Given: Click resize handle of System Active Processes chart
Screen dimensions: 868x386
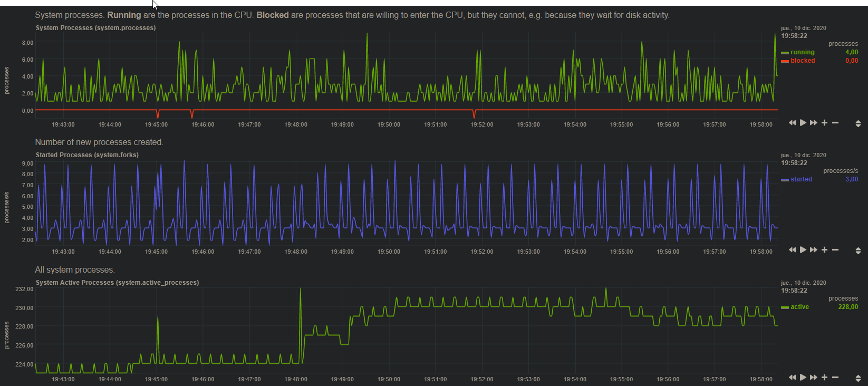Looking at the screenshot, I should click(858, 379).
